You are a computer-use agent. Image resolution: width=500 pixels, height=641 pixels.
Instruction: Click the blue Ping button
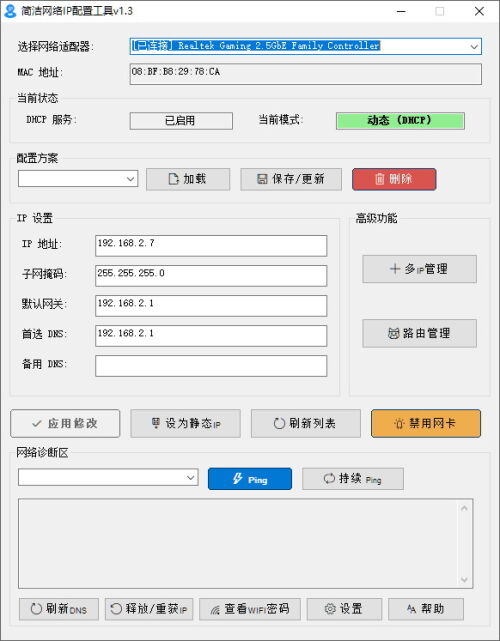pyautogui.click(x=250, y=479)
